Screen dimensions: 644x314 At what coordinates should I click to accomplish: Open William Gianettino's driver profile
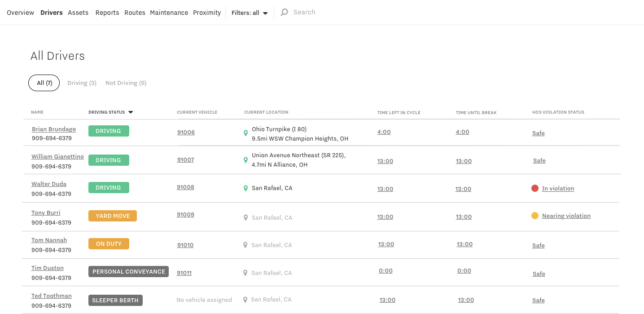tap(57, 157)
